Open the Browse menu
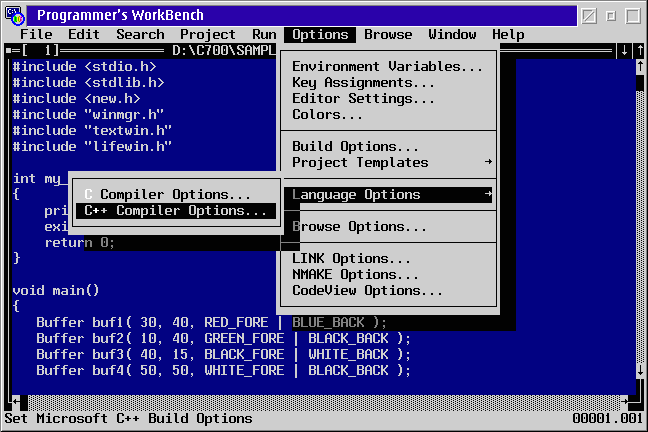Screen dimensions: 648x432 pyautogui.click(x=388, y=34)
